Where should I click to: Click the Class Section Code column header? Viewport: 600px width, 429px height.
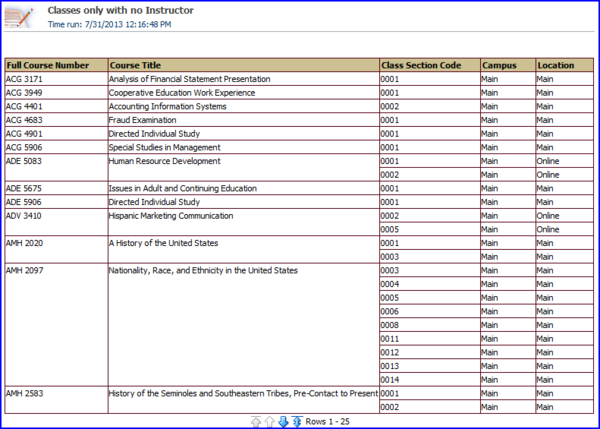click(430, 65)
